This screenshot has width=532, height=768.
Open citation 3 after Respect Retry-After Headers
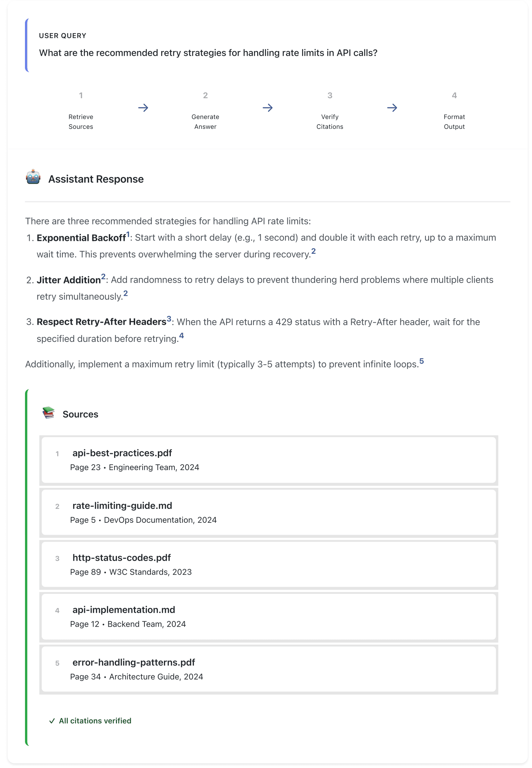pos(169,319)
